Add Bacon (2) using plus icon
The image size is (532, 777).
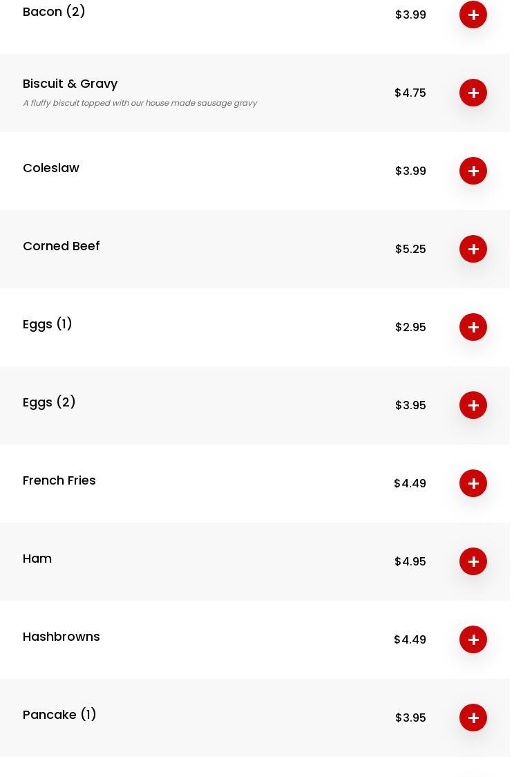tap(473, 15)
